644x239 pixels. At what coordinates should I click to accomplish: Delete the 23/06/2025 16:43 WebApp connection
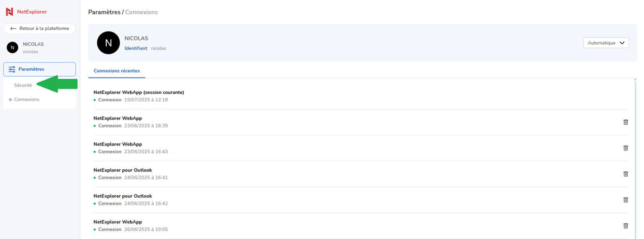[x=626, y=148]
